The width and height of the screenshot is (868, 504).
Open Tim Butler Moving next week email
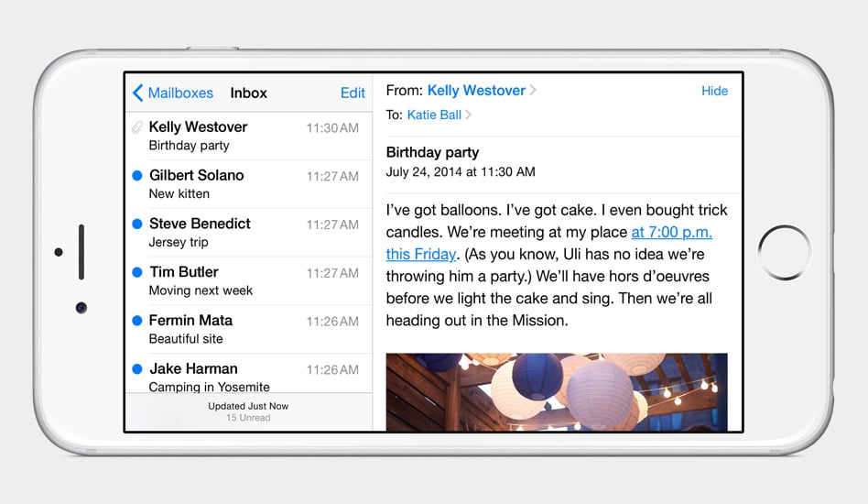[249, 280]
